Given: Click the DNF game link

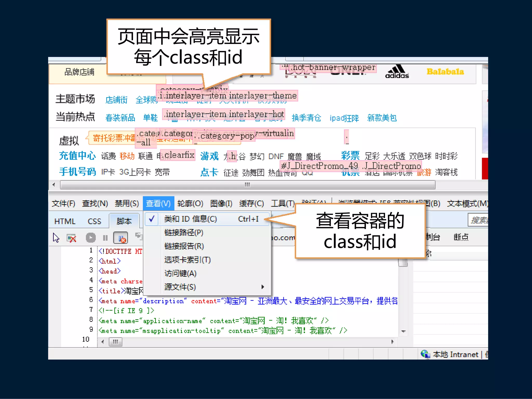Looking at the screenshot, I should coord(276,156).
